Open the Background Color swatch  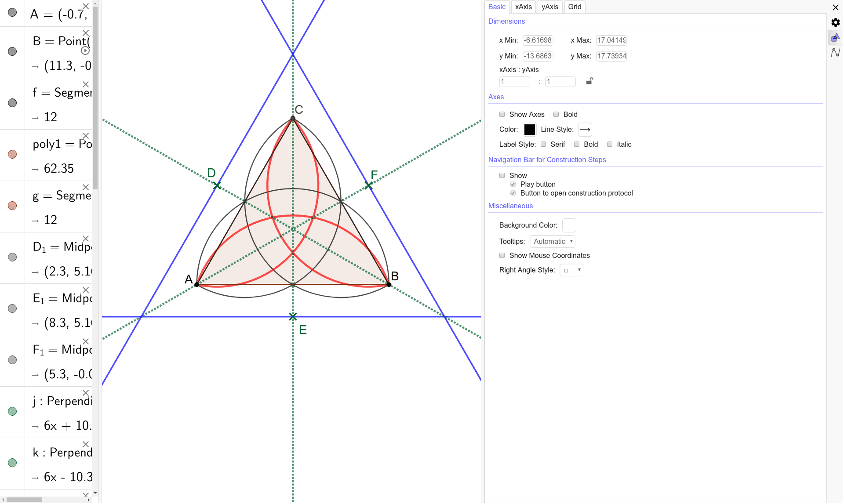pyautogui.click(x=569, y=225)
